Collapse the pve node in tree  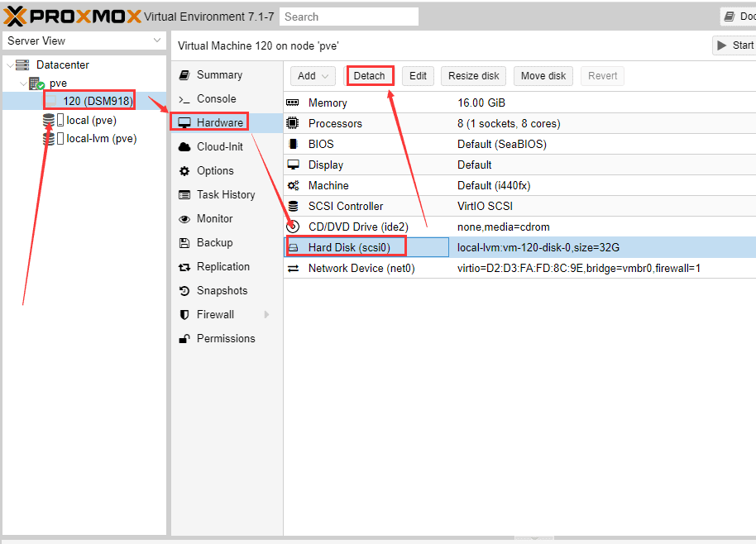coord(22,84)
